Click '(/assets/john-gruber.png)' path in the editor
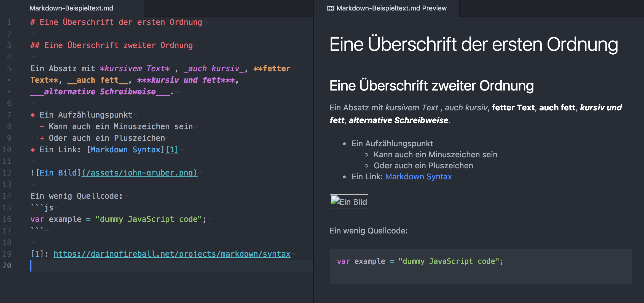Image resolution: width=644 pixels, height=303 pixels. click(x=139, y=173)
